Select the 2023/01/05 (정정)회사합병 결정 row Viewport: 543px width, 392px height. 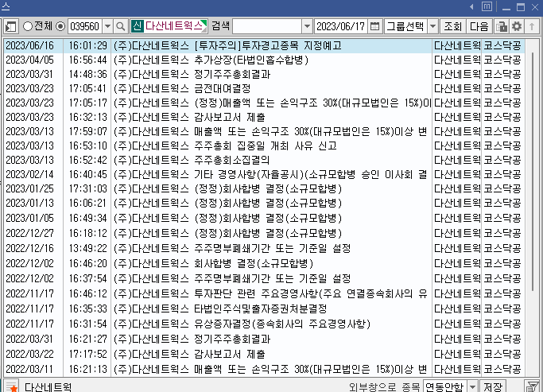(264, 218)
